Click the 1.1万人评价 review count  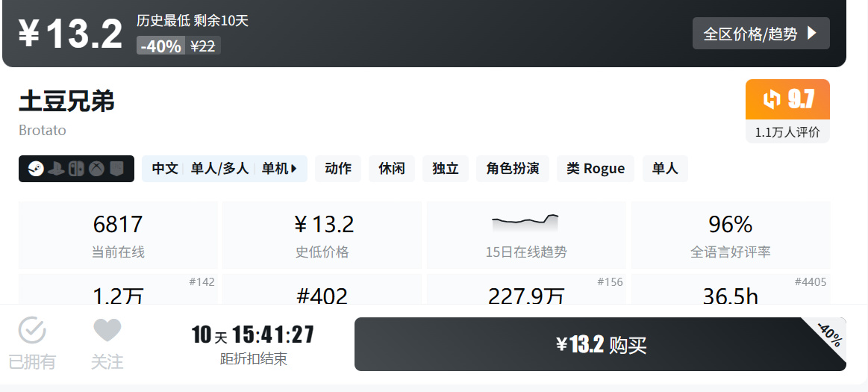click(x=787, y=132)
